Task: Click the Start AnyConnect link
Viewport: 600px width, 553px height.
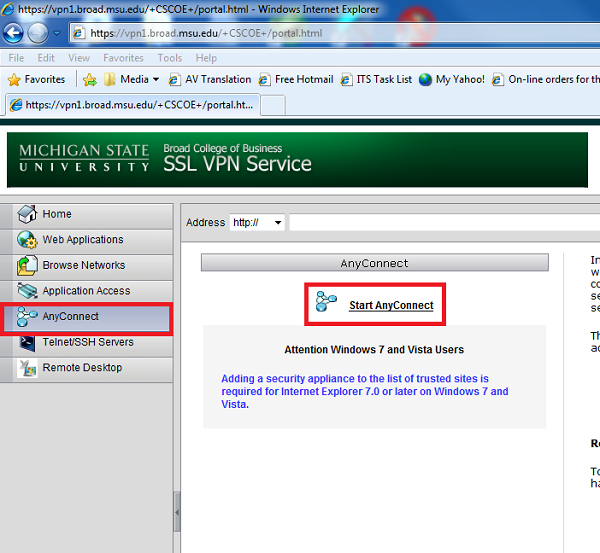Action: 391,305
